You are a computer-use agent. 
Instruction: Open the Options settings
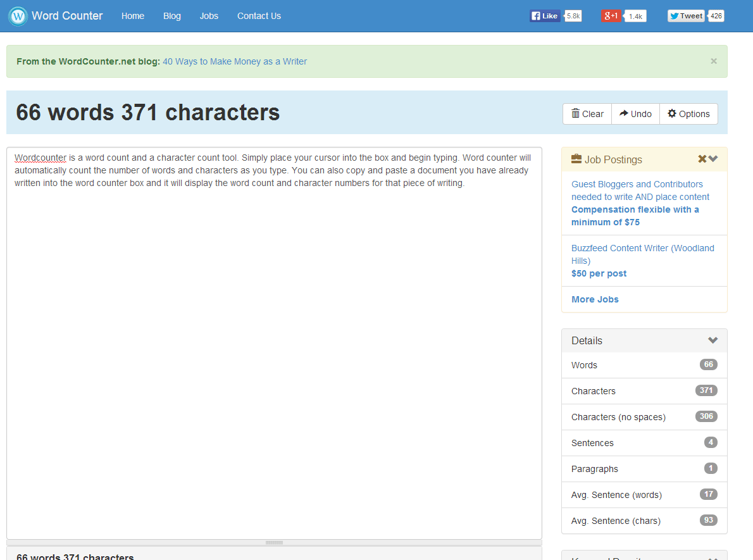[x=688, y=114]
